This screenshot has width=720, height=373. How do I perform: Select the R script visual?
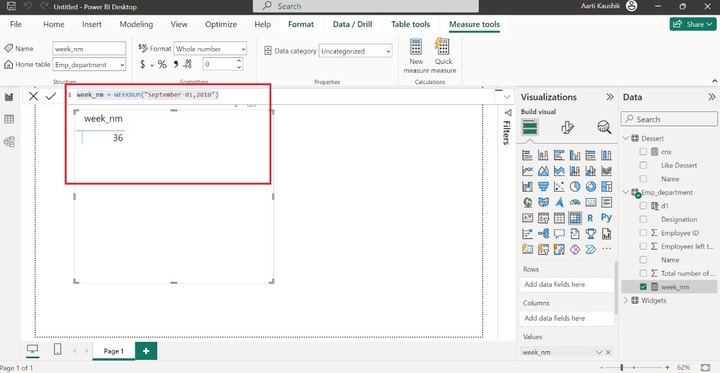[x=591, y=218]
